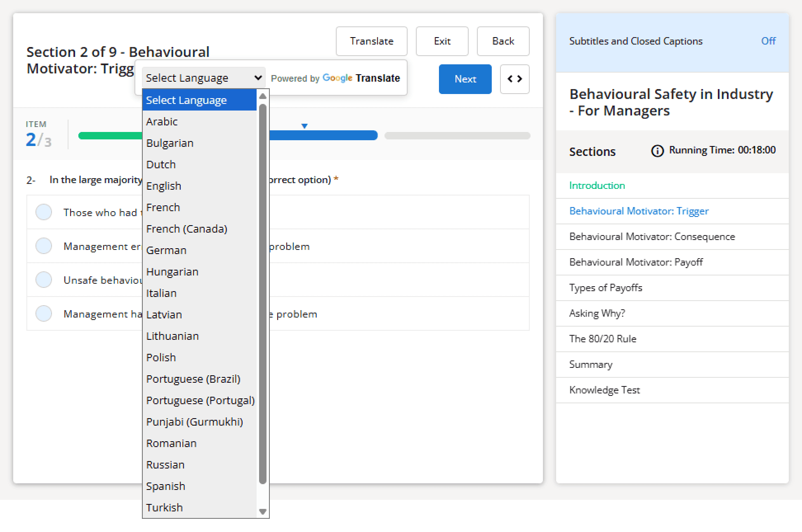Choose Portuguese (Portugal) option
802x532 pixels.
click(200, 400)
